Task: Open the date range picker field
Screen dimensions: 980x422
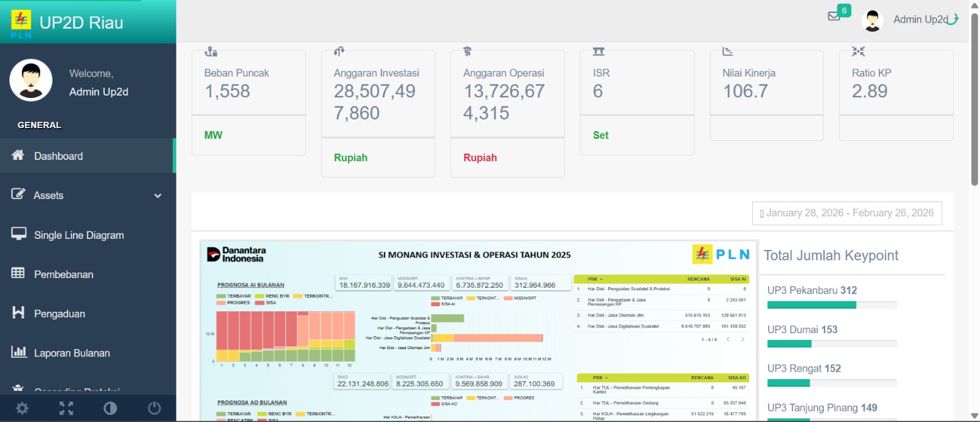Action: click(x=847, y=213)
